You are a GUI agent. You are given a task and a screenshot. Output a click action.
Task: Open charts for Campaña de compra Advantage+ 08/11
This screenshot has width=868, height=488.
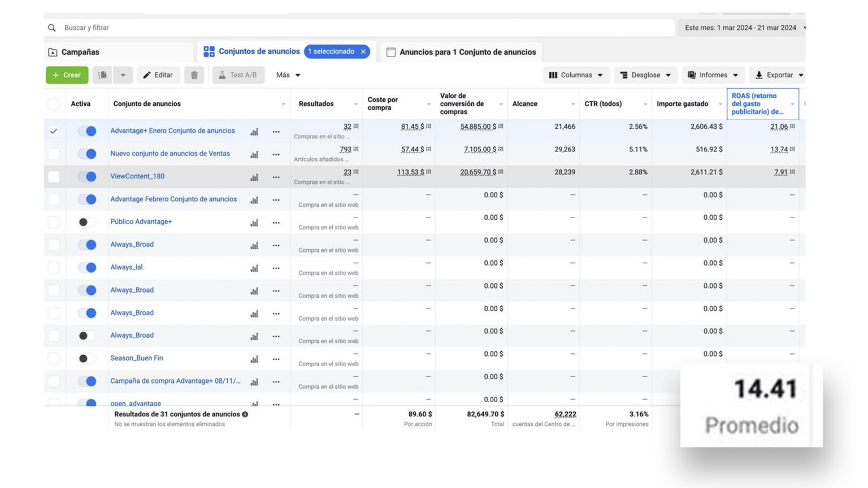pos(254,382)
